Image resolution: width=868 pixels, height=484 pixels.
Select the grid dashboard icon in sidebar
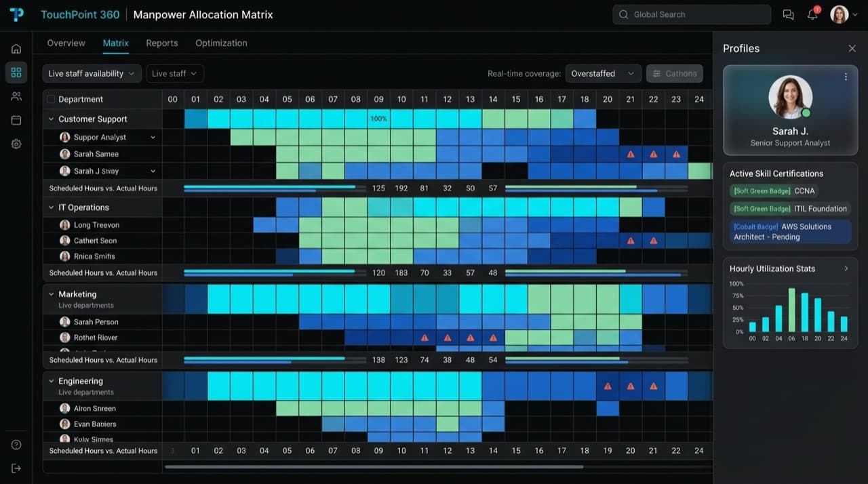(16, 73)
